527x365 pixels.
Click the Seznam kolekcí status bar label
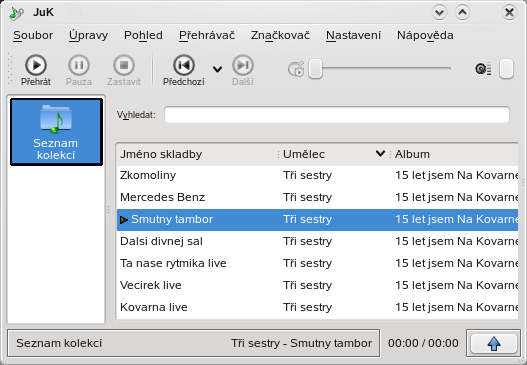coord(59,343)
